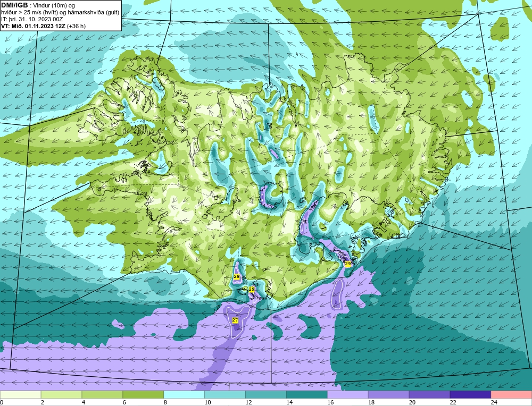Pick the teal 12–14 m/s legend swatch
Viewport: 532px width, 406px height.
tap(266, 394)
